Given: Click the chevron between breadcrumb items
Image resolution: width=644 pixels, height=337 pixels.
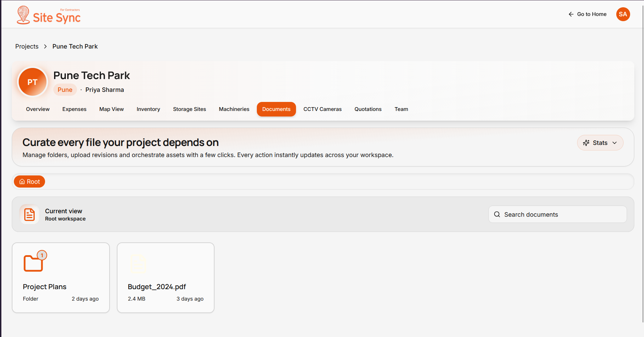Looking at the screenshot, I should 45,46.
